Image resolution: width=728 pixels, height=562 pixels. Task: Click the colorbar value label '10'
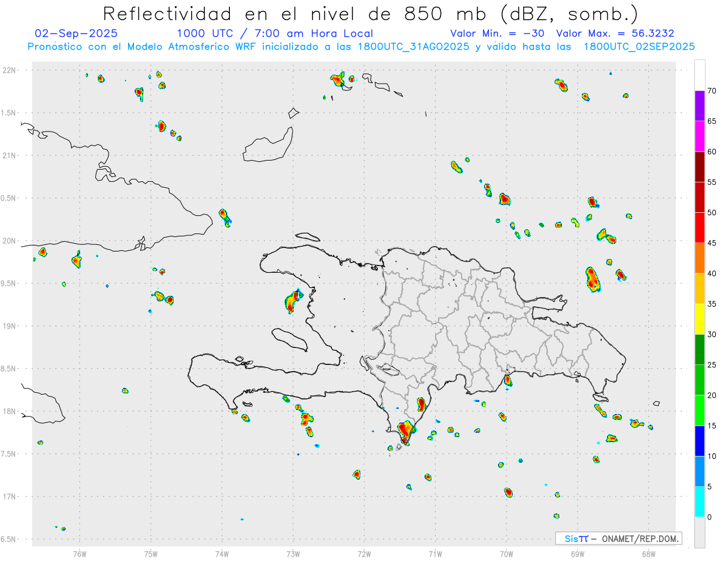712,457
